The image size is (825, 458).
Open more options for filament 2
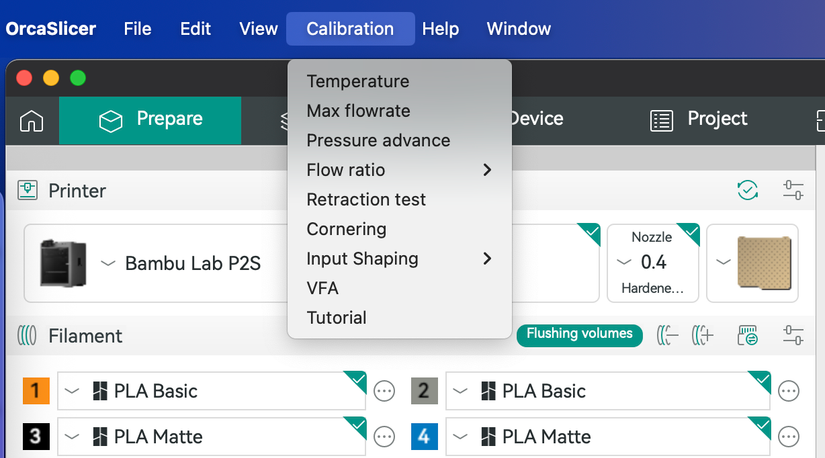point(789,391)
